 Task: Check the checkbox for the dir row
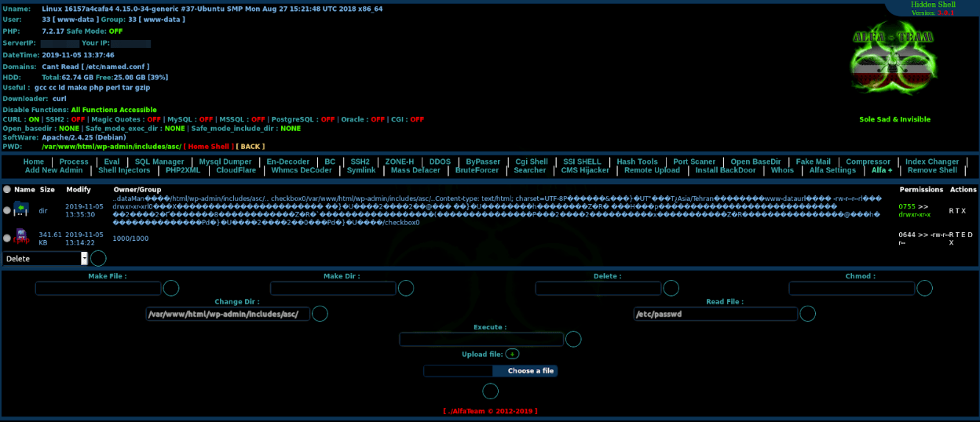[7, 210]
